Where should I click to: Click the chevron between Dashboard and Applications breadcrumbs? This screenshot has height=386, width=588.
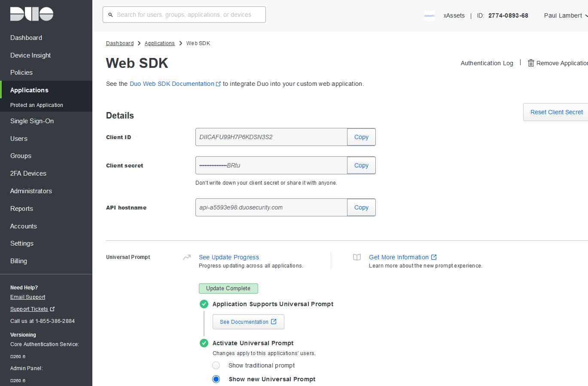click(138, 43)
